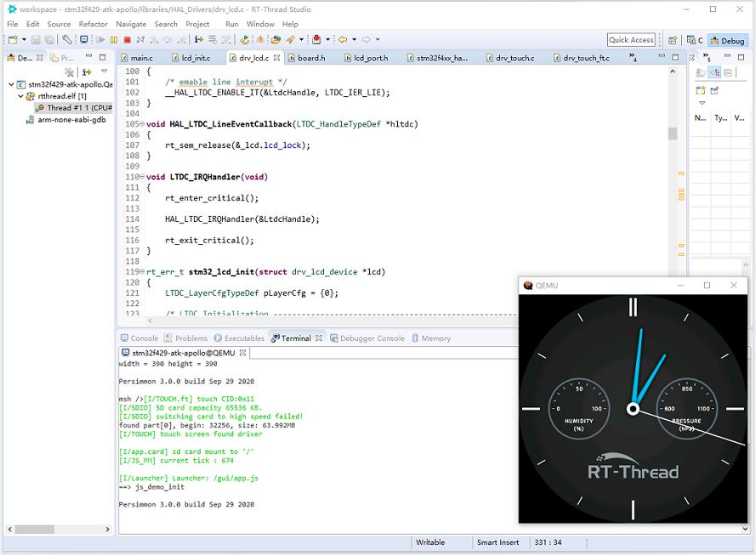Open the Debug view menu triangle
756x555 pixels.
tap(104, 71)
